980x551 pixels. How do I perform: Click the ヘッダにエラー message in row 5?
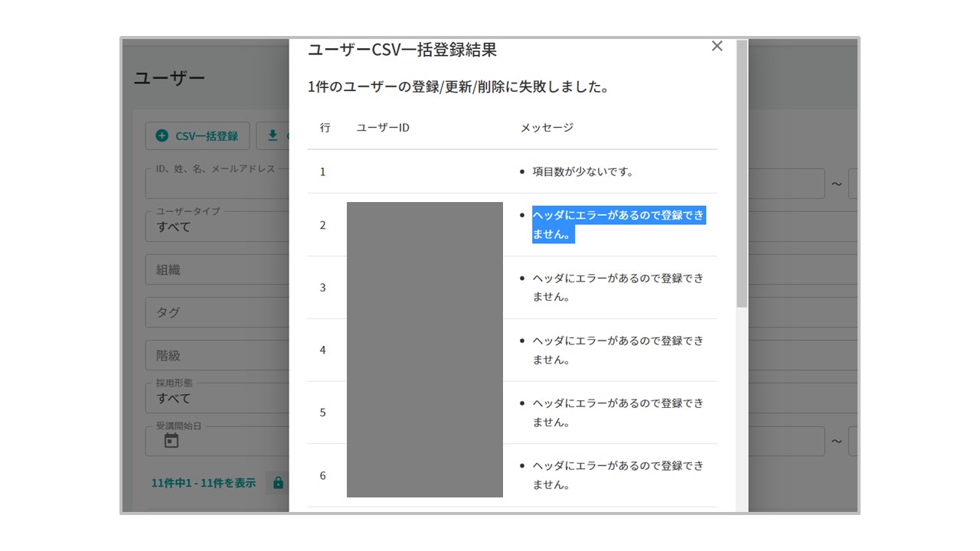click(x=618, y=412)
